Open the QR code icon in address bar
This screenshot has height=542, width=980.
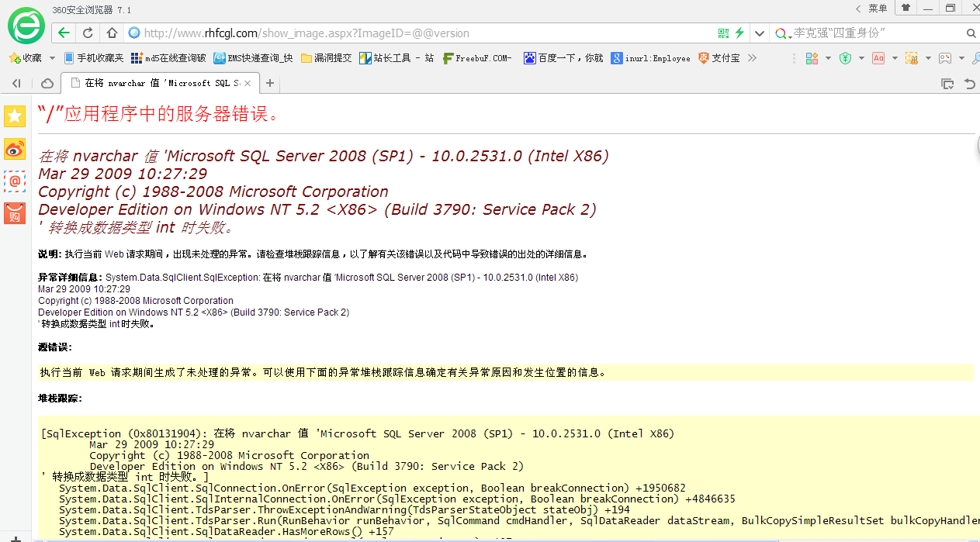coord(724,33)
